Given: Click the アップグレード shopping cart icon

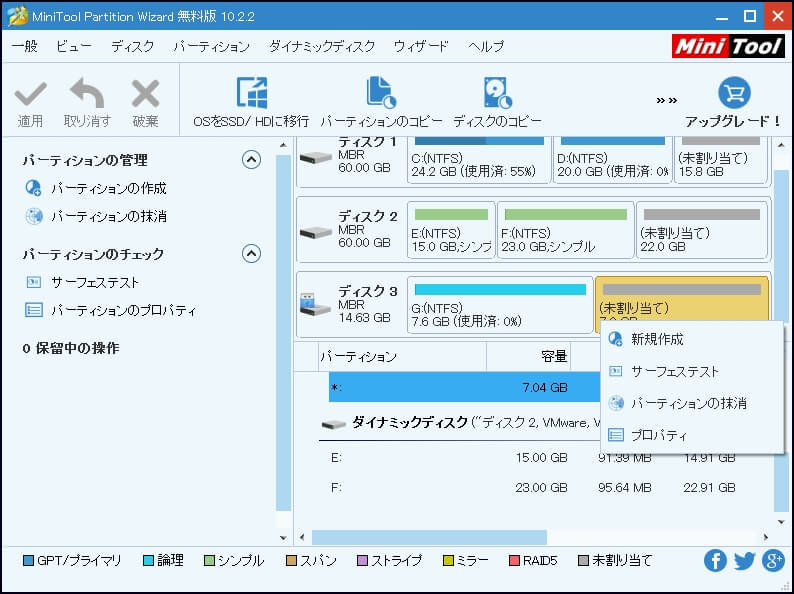Looking at the screenshot, I should click(x=734, y=93).
